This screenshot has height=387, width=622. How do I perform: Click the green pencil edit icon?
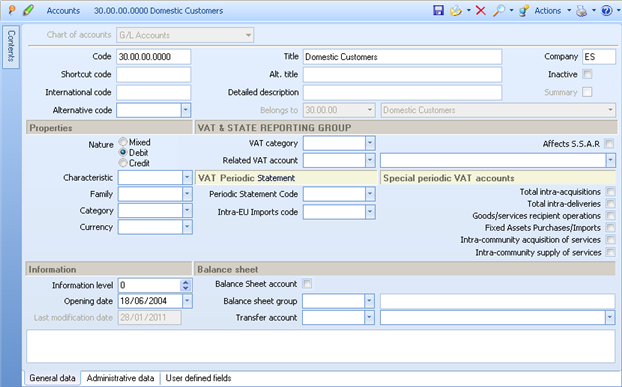[x=28, y=10]
